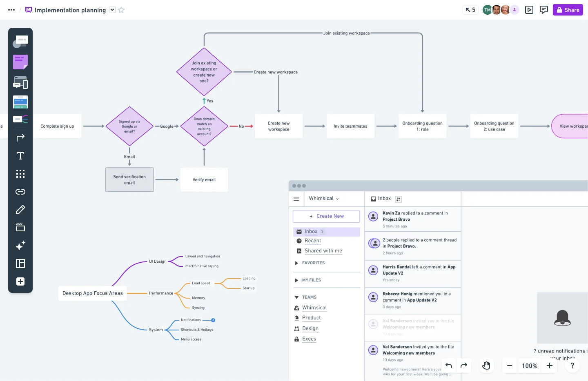Open the AI sparkle tool
588x381 pixels.
[x=20, y=246]
